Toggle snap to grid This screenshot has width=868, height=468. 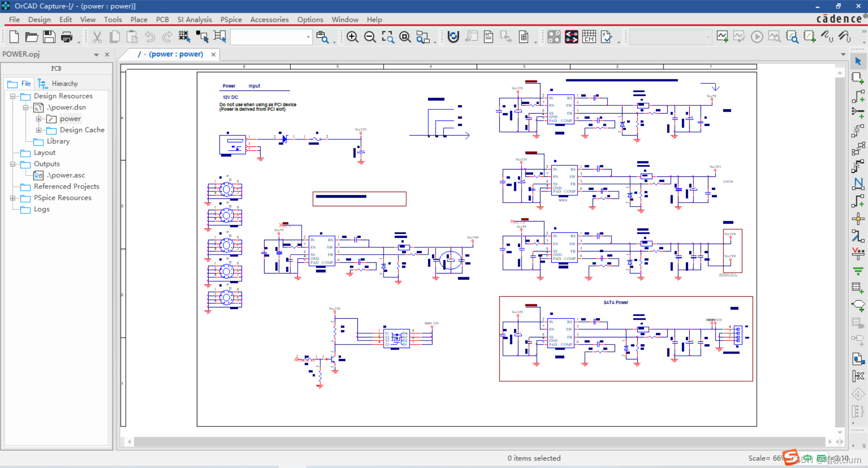coord(184,37)
